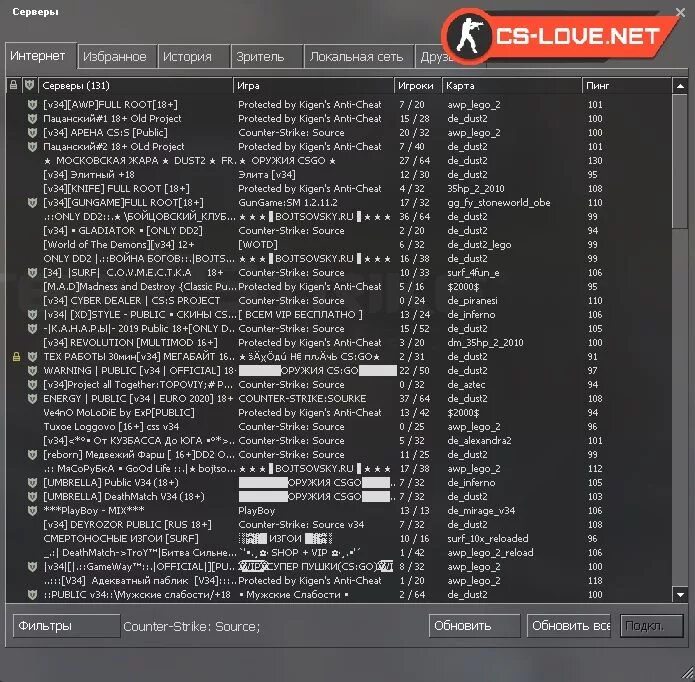
Task: Select server Tuxoe Loggovo [16+] css v34
Action: pos(339,427)
